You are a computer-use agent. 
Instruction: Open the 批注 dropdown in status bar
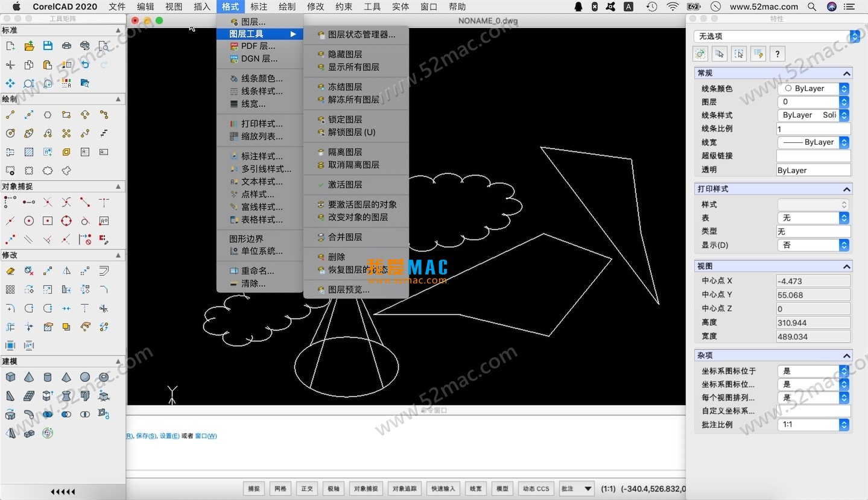click(x=577, y=489)
